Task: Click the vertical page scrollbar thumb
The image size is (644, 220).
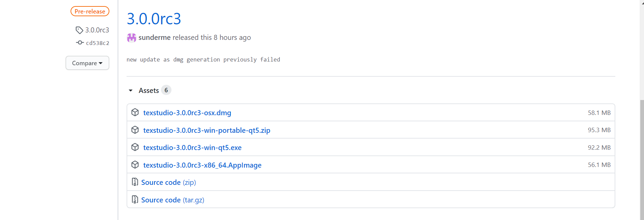Action: [x=642, y=159]
